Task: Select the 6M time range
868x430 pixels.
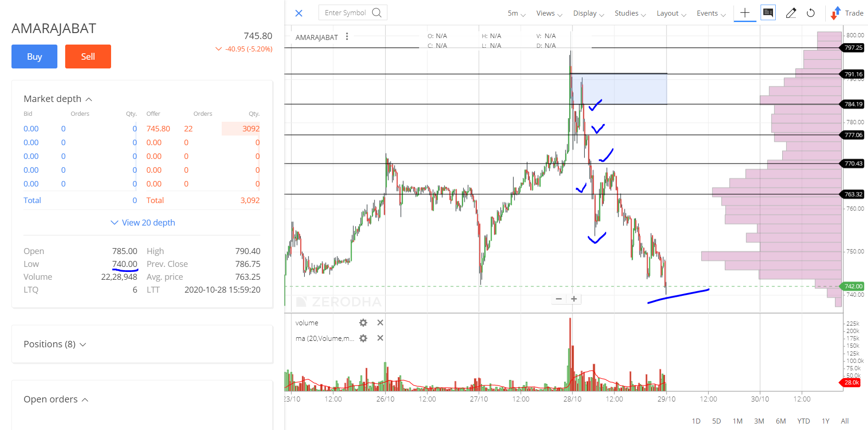Action: point(781,421)
